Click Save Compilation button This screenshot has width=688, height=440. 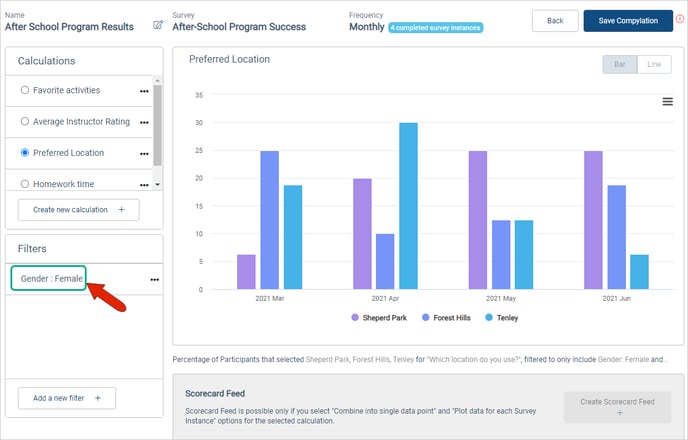[628, 21]
